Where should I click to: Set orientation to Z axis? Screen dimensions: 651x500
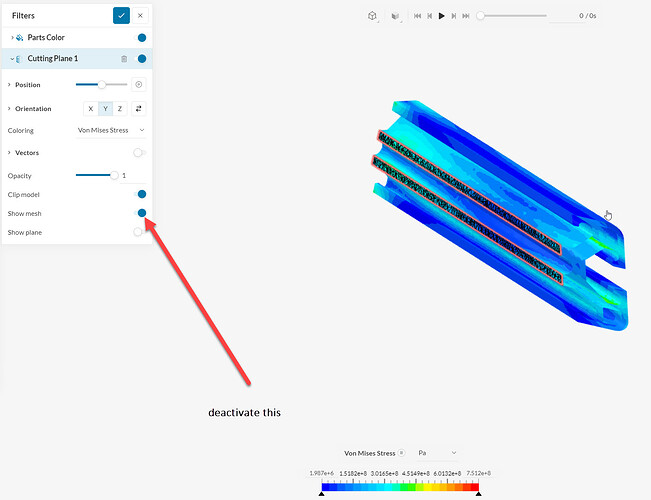120,109
